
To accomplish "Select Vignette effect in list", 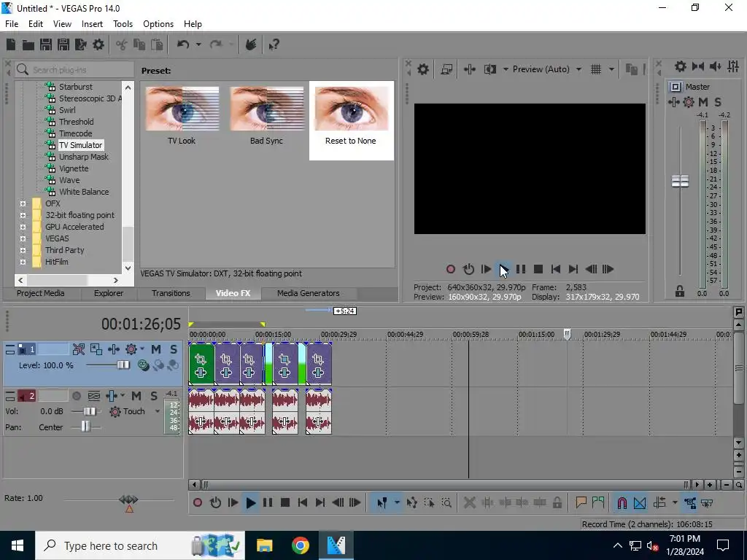I will pos(74,168).
